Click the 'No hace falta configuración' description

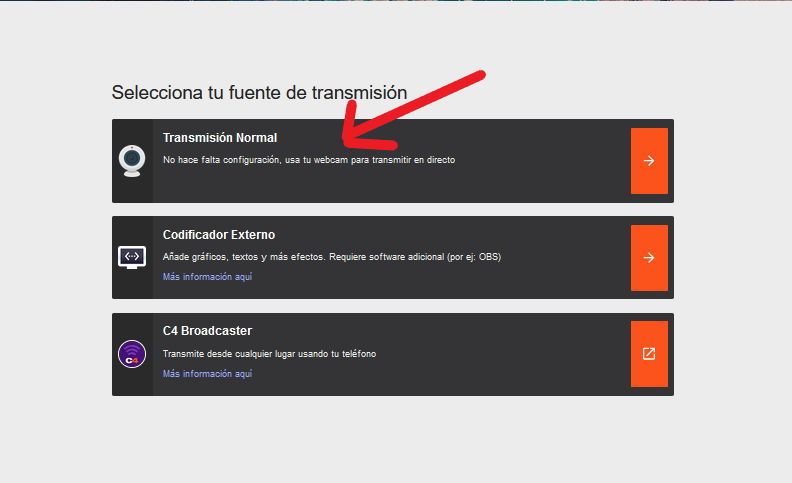(x=309, y=159)
